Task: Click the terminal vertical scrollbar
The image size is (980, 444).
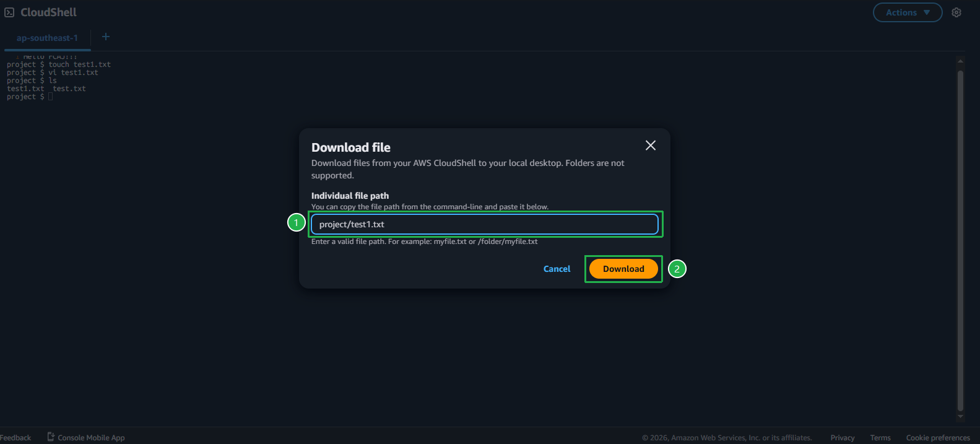Action: (960, 240)
